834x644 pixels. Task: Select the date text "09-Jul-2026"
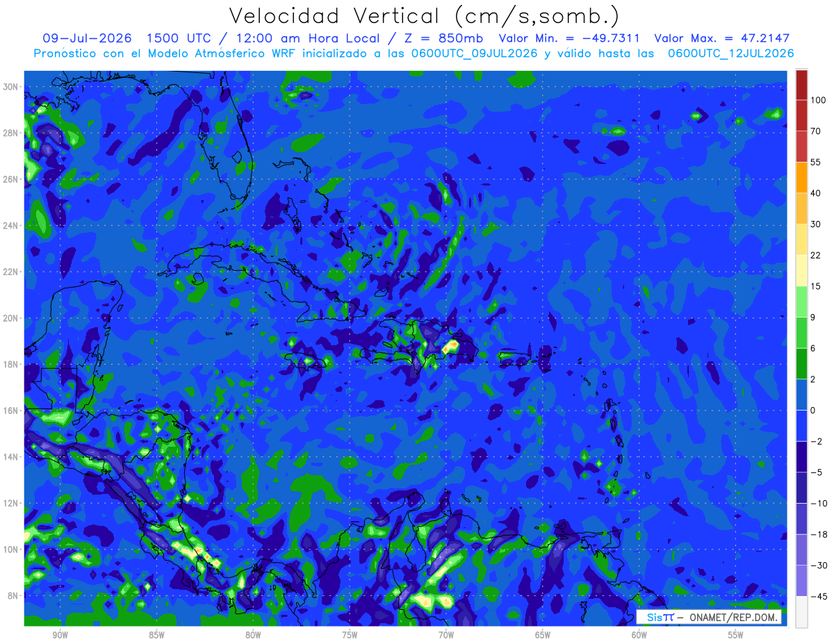click(x=88, y=38)
